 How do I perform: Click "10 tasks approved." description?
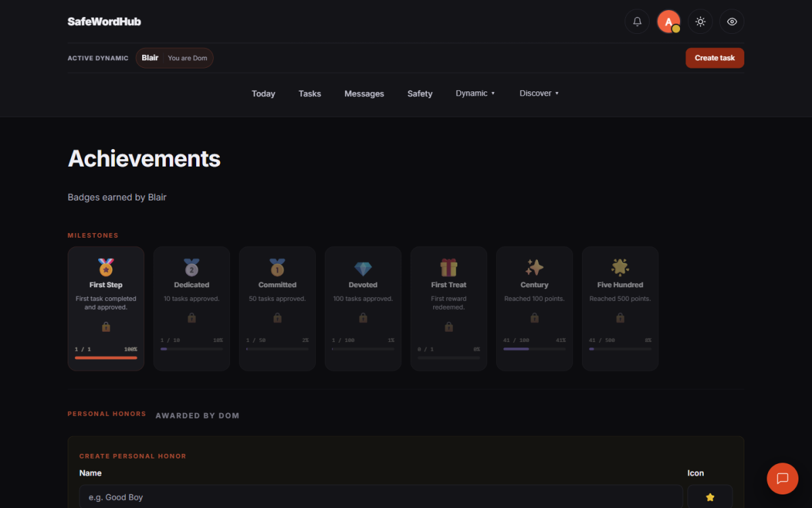click(x=191, y=299)
